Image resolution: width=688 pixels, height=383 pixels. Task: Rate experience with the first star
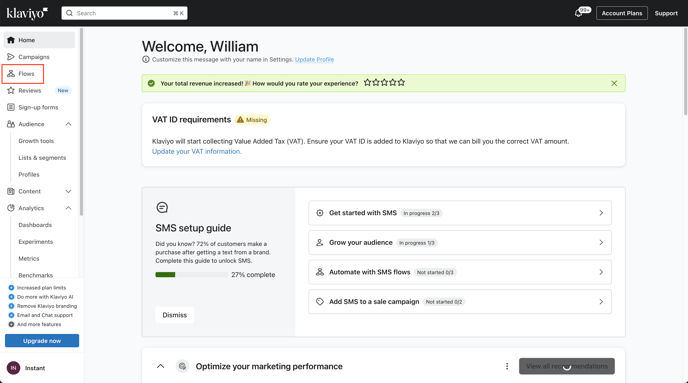(x=368, y=82)
